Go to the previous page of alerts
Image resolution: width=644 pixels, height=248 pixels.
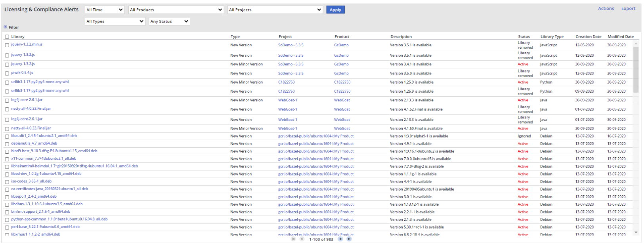coord(302,239)
